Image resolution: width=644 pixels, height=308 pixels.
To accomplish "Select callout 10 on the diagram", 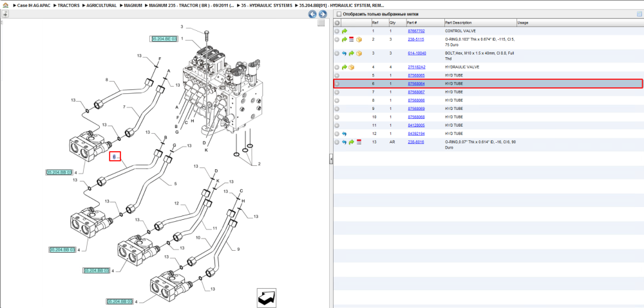I will click(x=198, y=237).
